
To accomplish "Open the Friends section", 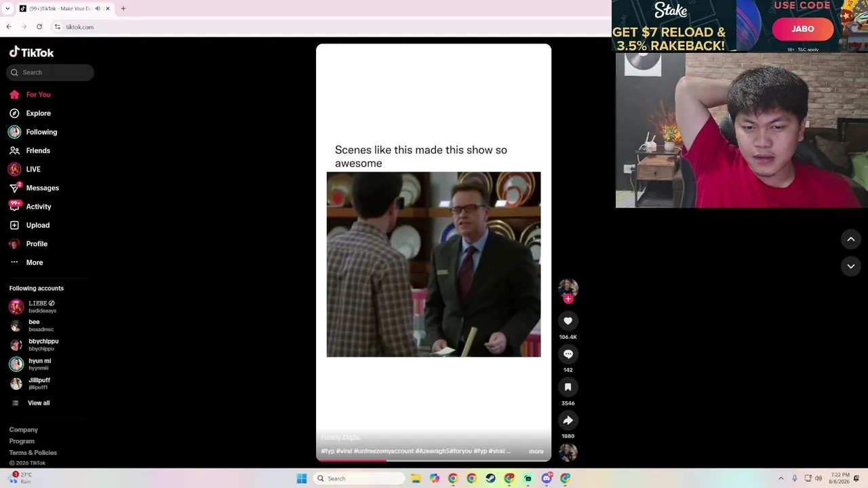I will [31, 150].
